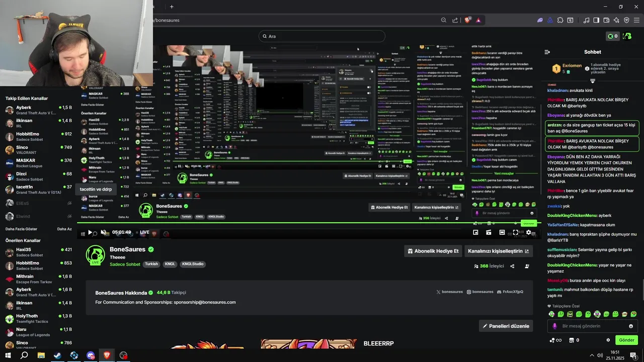Screen dimensions: 644x362
Task: Open the Brave Wallet icon
Action: click(x=606, y=20)
